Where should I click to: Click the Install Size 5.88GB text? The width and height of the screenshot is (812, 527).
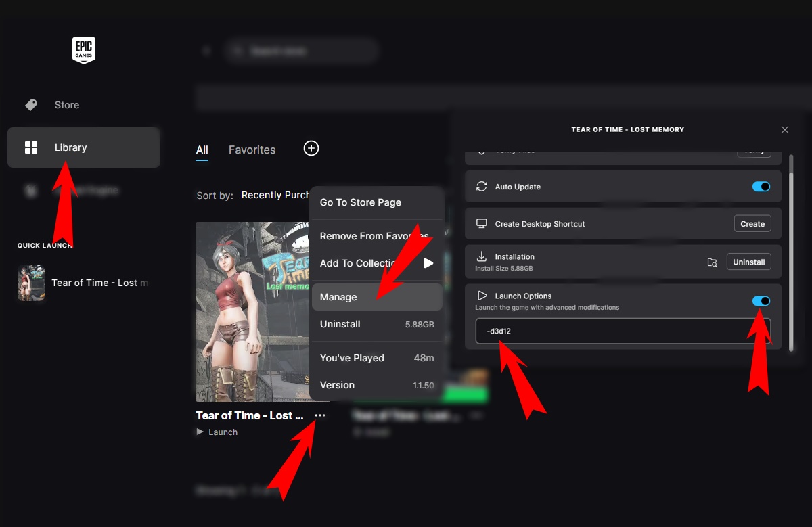click(x=504, y=269)
